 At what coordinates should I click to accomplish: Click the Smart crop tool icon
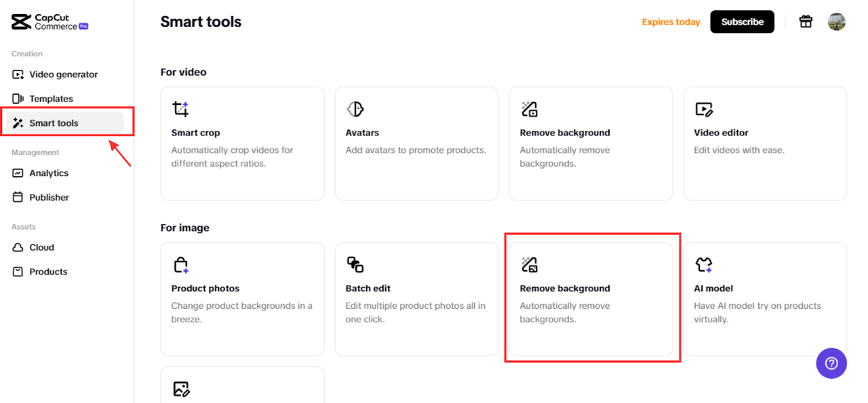point(180,109)
